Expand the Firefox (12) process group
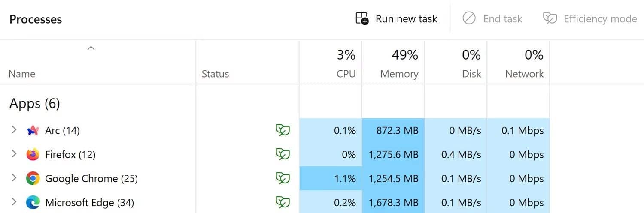 point(14,154)
